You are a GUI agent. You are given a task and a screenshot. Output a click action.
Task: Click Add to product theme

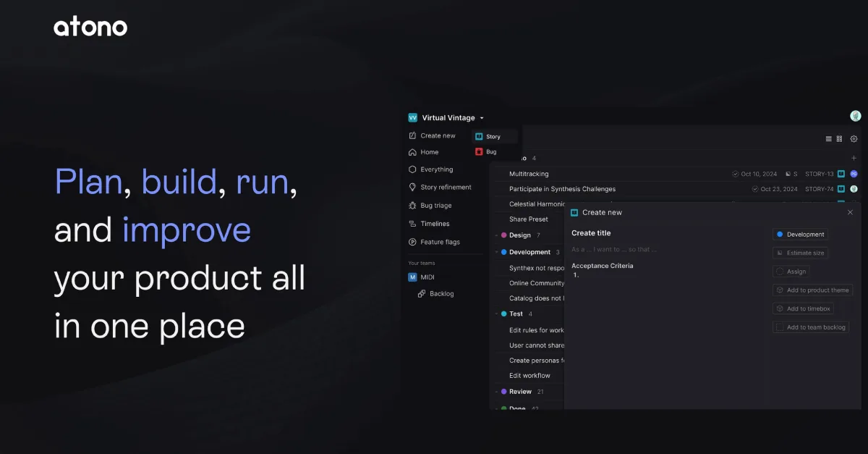(813, 290)
